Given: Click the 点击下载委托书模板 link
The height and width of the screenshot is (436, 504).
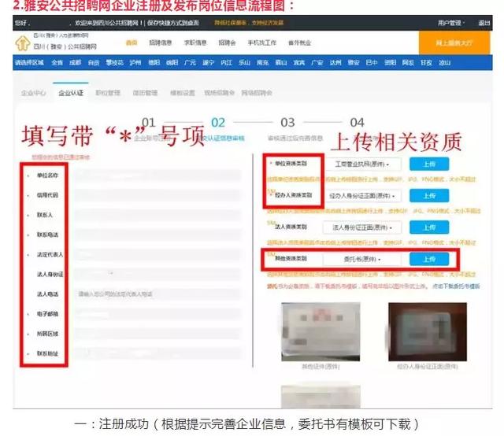Looking at the screenshot, I should [x=456, y=286].
